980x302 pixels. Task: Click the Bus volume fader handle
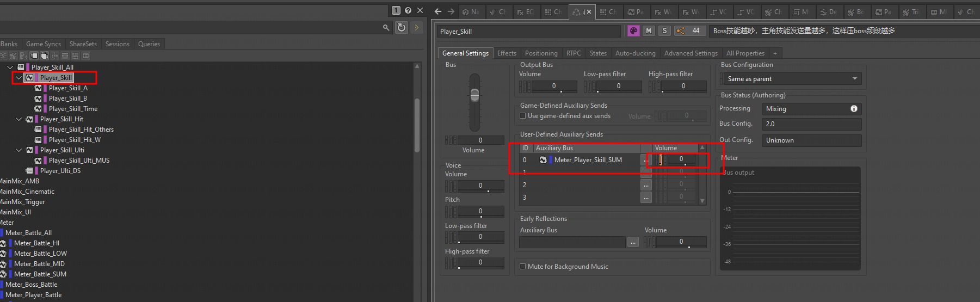pyautogui.click(x=474, y=95)
